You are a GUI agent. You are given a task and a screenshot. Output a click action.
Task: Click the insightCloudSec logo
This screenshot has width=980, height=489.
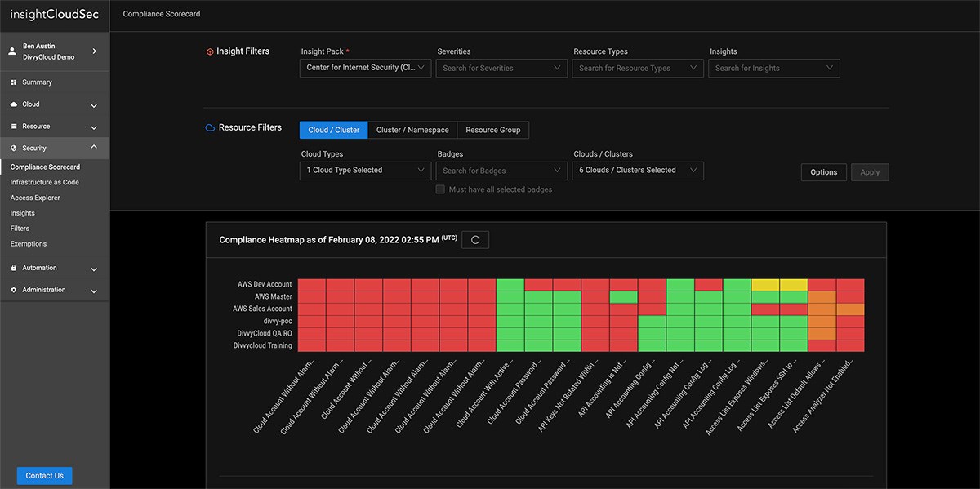[54, 15]
